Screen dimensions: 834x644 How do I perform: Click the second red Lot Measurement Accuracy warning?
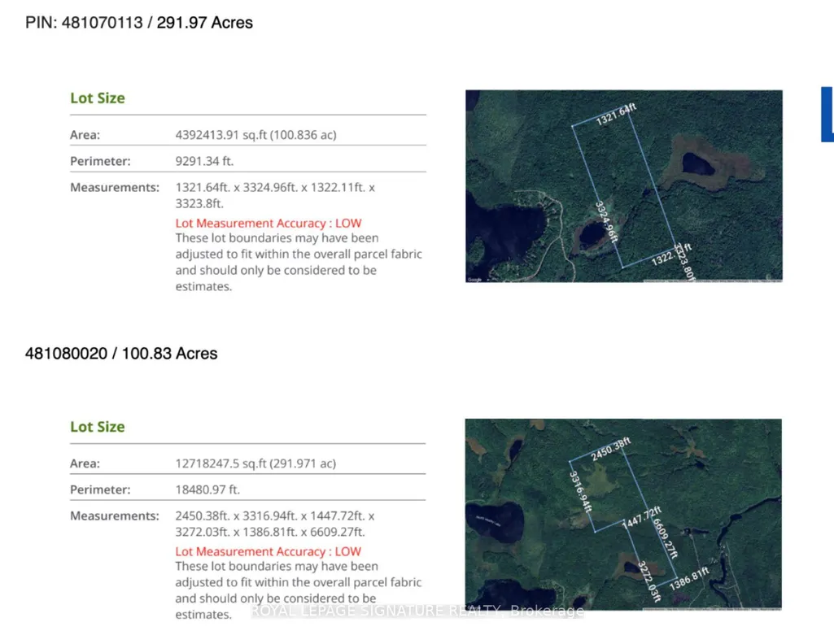[269, 551]
